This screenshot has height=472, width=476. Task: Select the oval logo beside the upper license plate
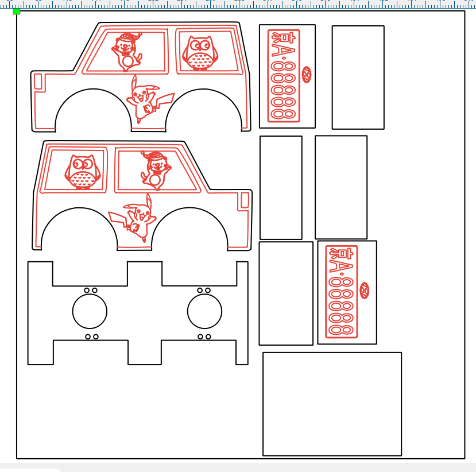(307, 75)
